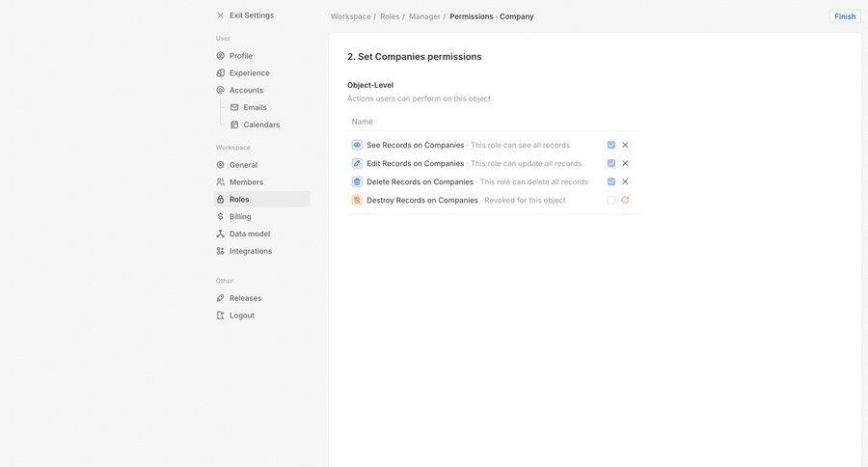Image resolution: width=868 pixels, height=467 pixels.
Task: Check Destroy Records on Companies checkbox
Action: [611, 200]
